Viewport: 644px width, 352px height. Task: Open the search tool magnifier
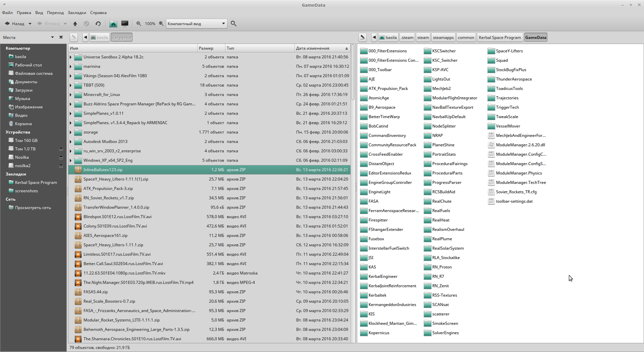click(234, 24)
